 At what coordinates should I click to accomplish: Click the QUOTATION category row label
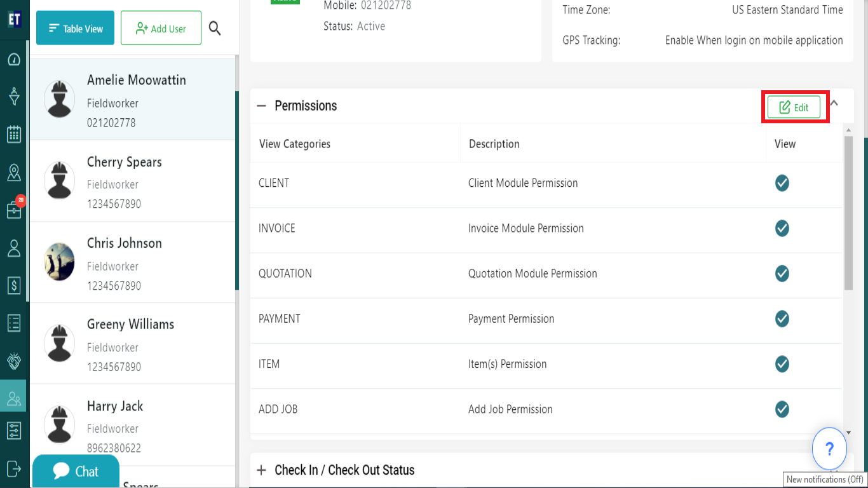point(285,274)
